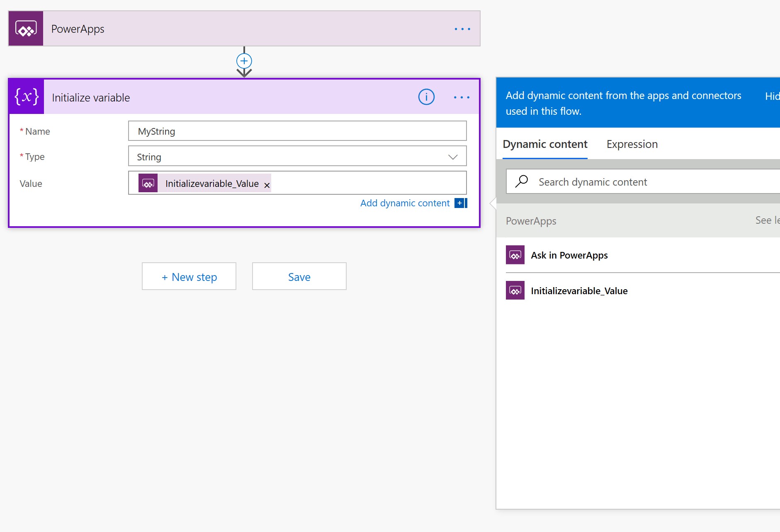Click the Initialize variable curly-brace icon
This screenshot has height=532, width=780.
click(27, 97)
